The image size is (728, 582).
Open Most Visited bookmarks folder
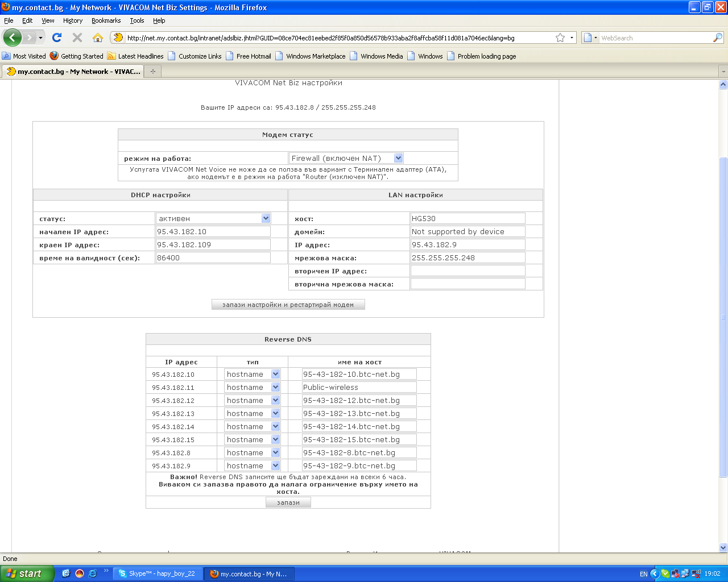pos(24,56)
